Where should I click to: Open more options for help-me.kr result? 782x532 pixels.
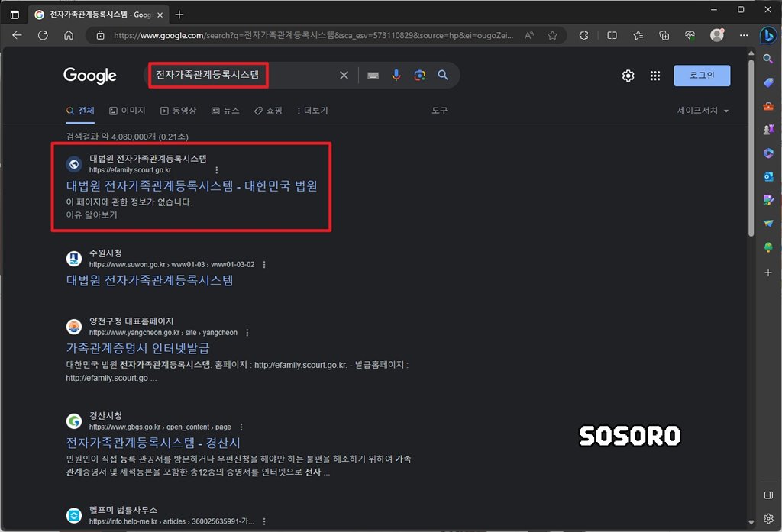264,521
